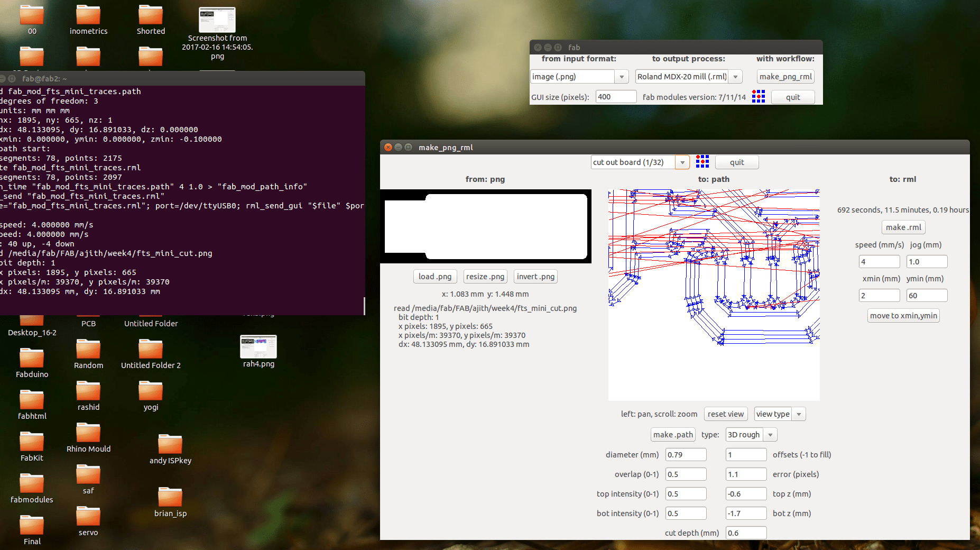Open the Rhino Mould folder
980x550 pixels.
(x=88, y=437)
